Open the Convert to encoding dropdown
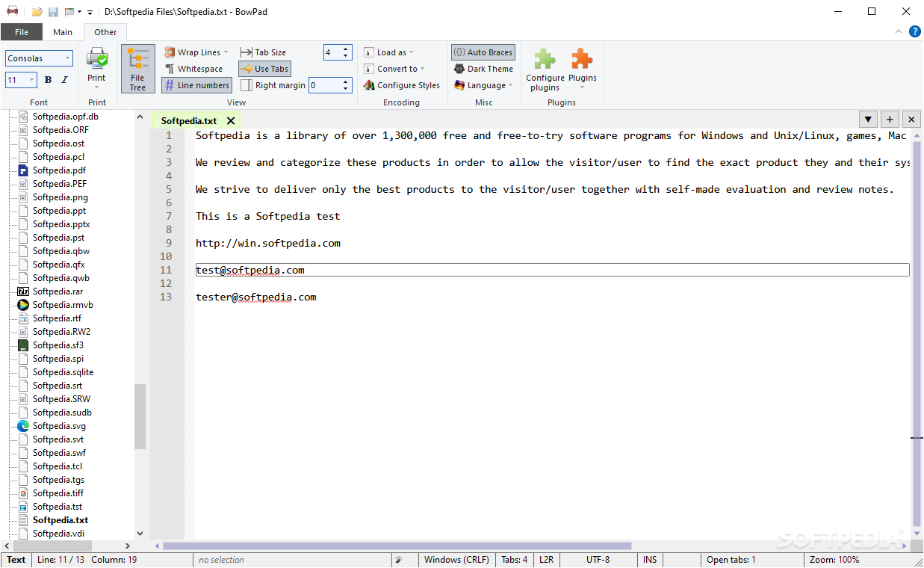Viewport: 924px width, 568px height. pos(394,69)
